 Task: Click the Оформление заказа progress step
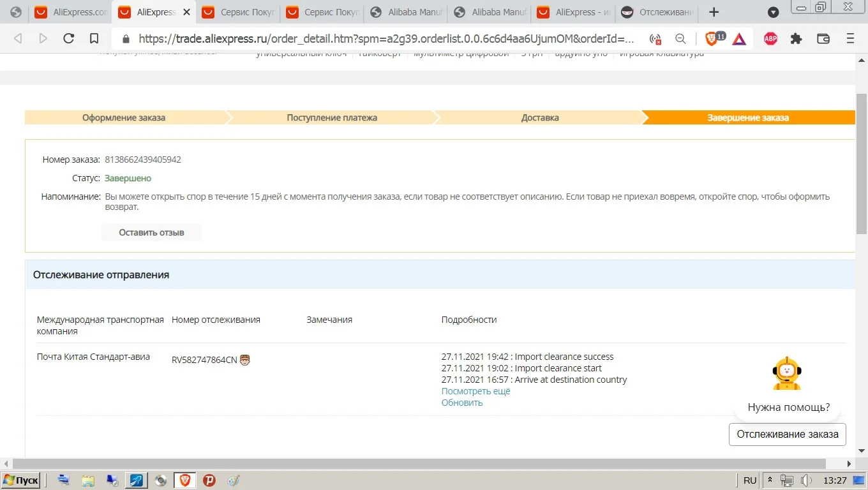pyautogui.click(x=124, y=117)
